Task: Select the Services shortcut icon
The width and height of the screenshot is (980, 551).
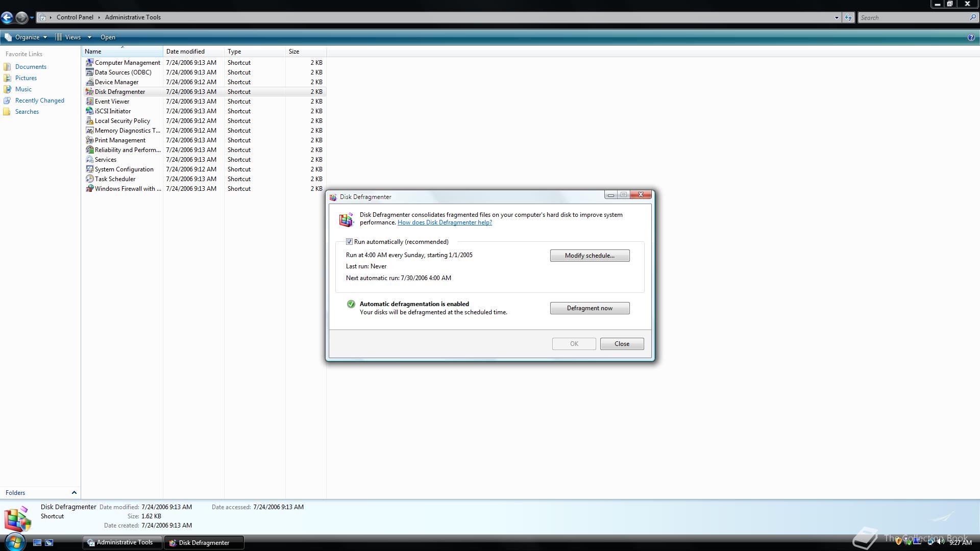Action: point(89,160)
